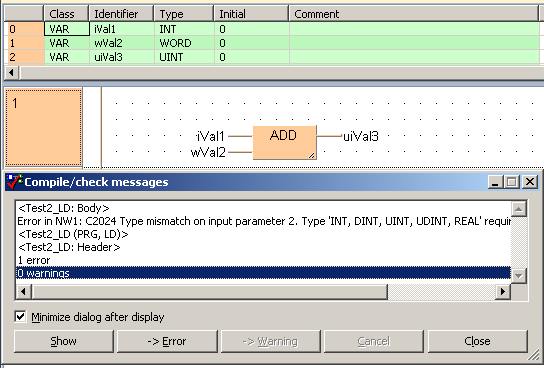Click the ADD function block
This screenshot has height=368, width=544.
click(x=284, y=143)
